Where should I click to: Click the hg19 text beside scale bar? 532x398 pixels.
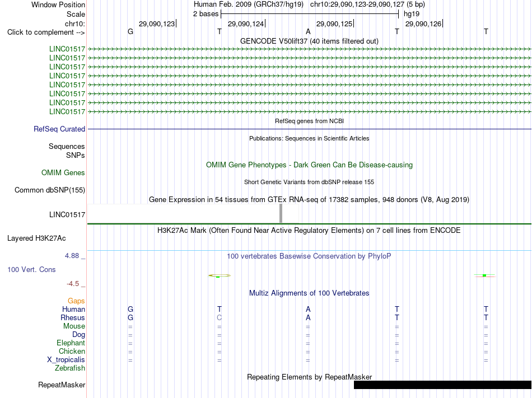coord(412,14)
